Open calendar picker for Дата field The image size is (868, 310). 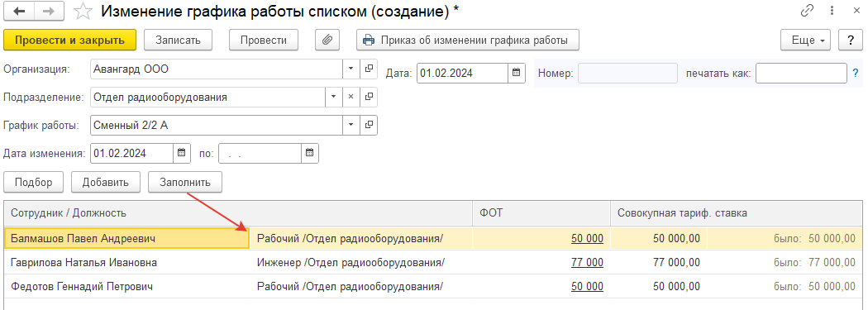pos(516,73)
